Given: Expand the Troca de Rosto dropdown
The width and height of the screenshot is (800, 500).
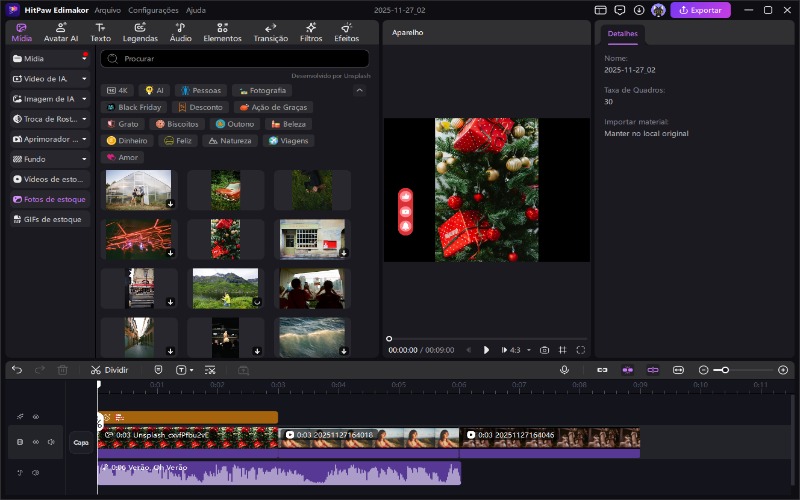Looking at the screenshot, I should tap(84, 119).
